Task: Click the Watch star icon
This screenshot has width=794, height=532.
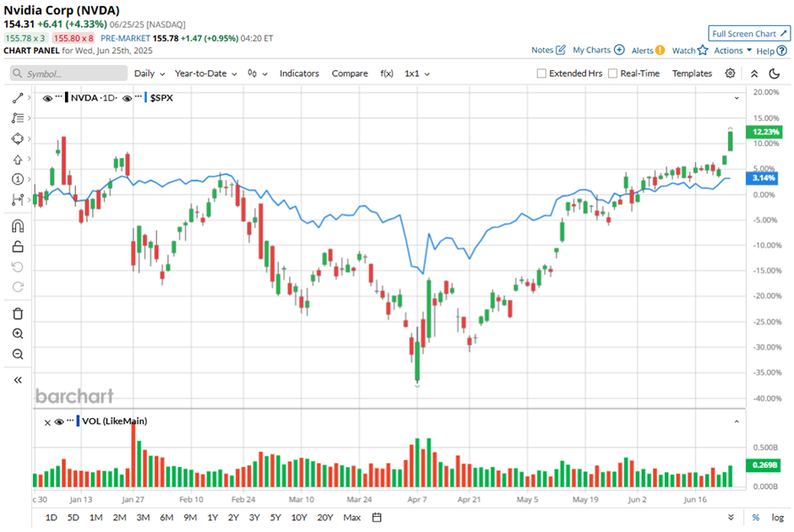Action: [702, 50]
